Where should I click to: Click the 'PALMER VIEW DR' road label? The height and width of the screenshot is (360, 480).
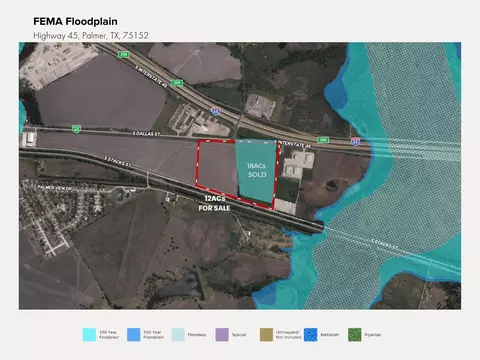pyautogui.click(x=54, y=188)
